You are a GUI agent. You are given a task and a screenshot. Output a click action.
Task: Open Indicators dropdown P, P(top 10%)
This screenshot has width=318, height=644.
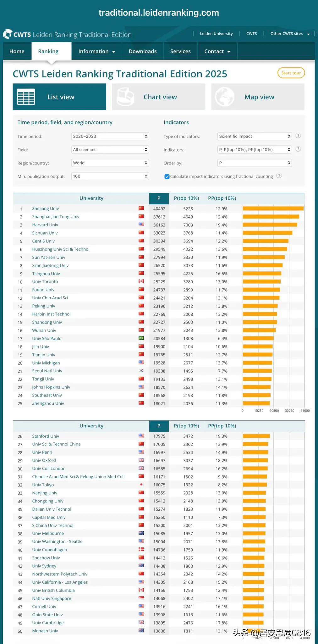(x=255, y=149)
